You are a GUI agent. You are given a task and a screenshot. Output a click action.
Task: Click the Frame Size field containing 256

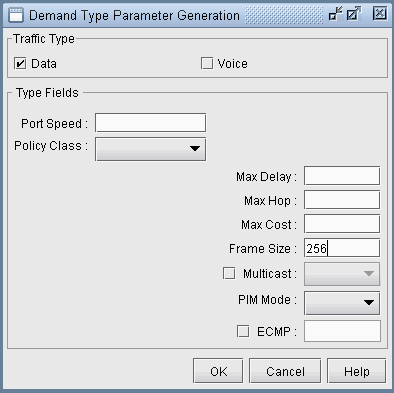[x=342, y=248]
